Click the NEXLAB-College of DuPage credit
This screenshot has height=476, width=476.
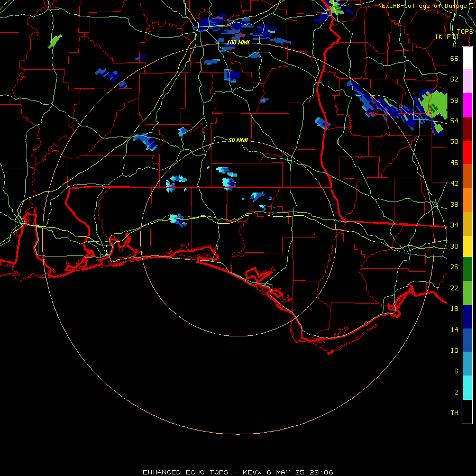pyautogui.click(x=426, y=6)
